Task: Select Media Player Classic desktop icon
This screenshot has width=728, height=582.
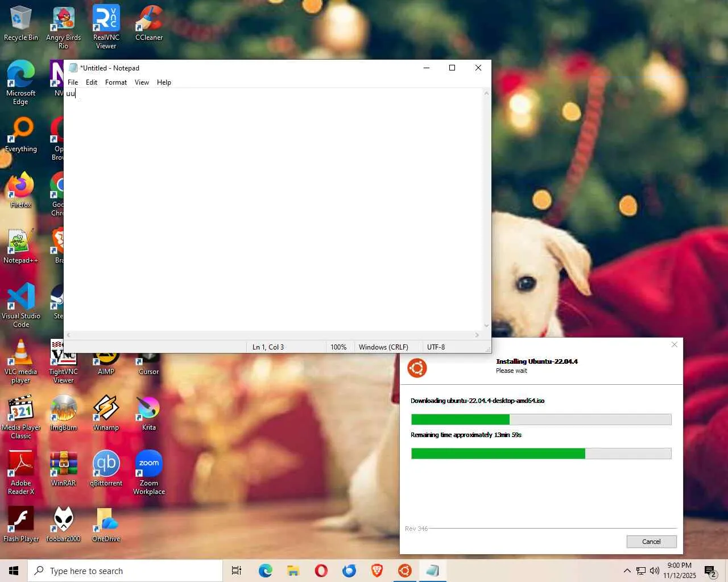Action: [21, 417]
